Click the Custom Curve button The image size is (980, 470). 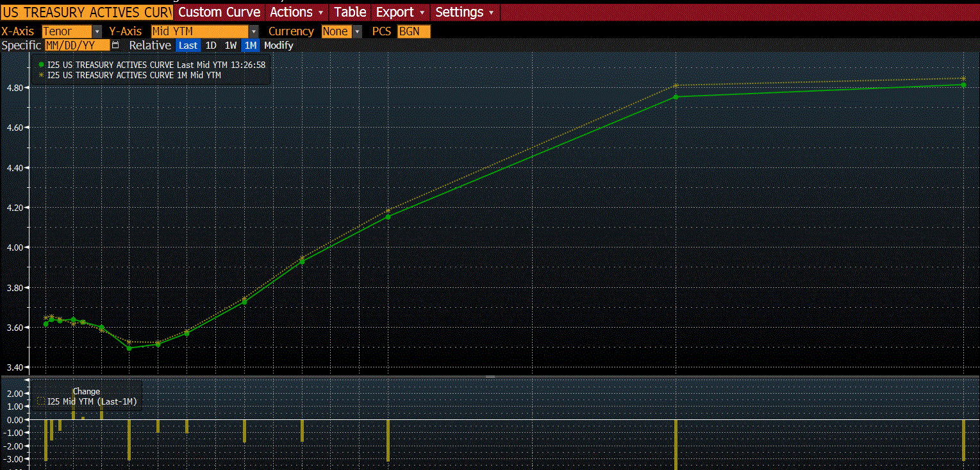click(x=219, y=12)
